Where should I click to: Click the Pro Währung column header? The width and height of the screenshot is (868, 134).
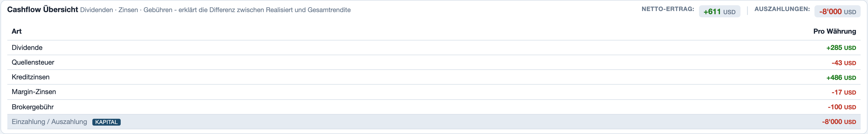834,31
